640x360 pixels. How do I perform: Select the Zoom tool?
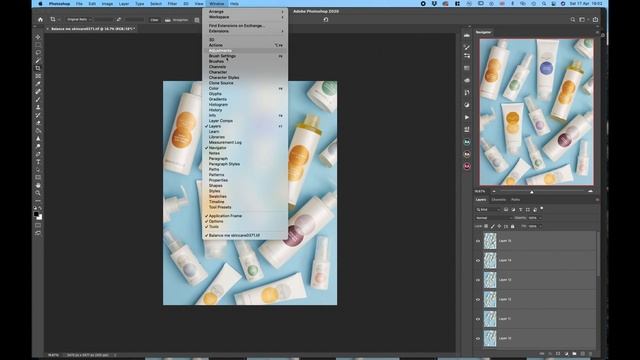pos(38,193)
